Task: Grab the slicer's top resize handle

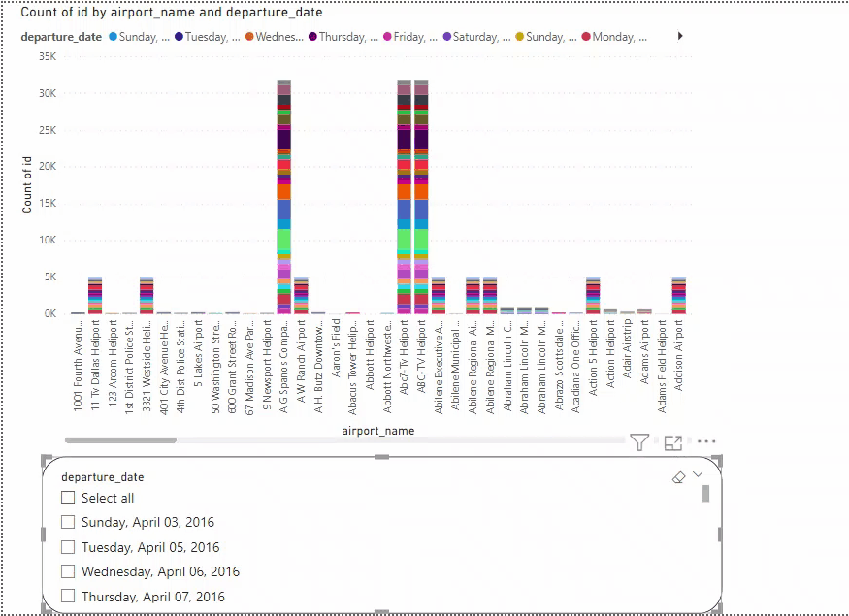Action: click(381, 457)
